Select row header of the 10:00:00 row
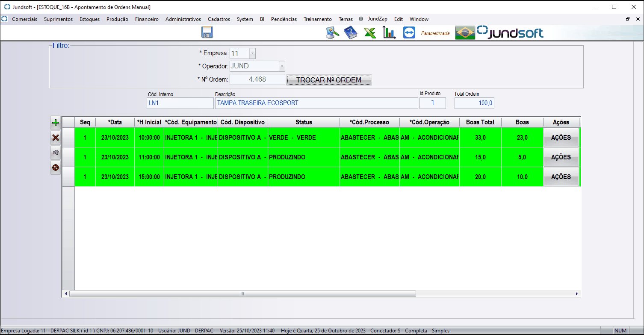Viewport: 644px width, 335px height. [68, 138]
